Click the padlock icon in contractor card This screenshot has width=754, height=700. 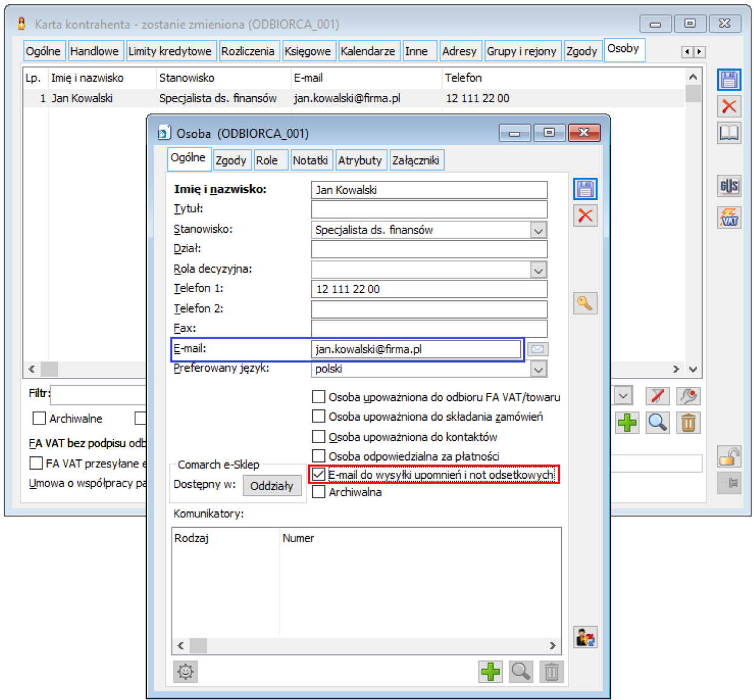(x=729, y=456)
